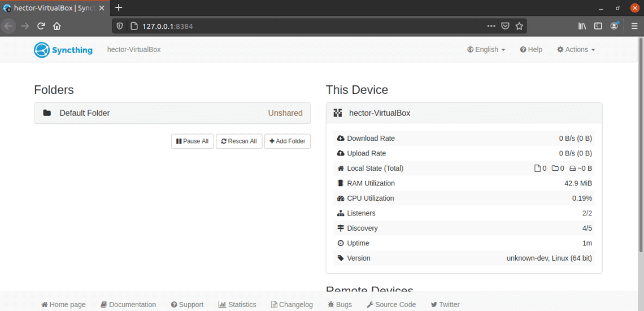
Task: Click the Syncthing logo
Action: tap(63, 50)
